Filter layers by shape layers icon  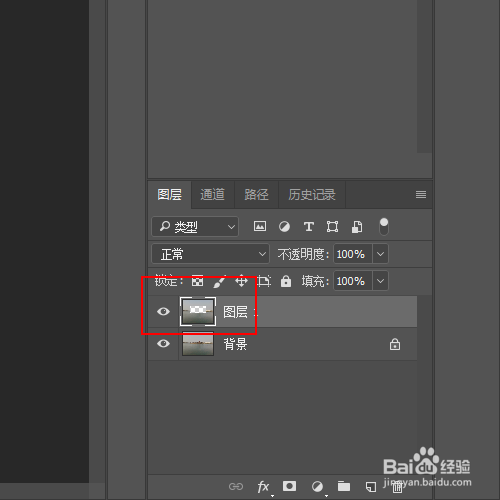click(x=332, y=227)
